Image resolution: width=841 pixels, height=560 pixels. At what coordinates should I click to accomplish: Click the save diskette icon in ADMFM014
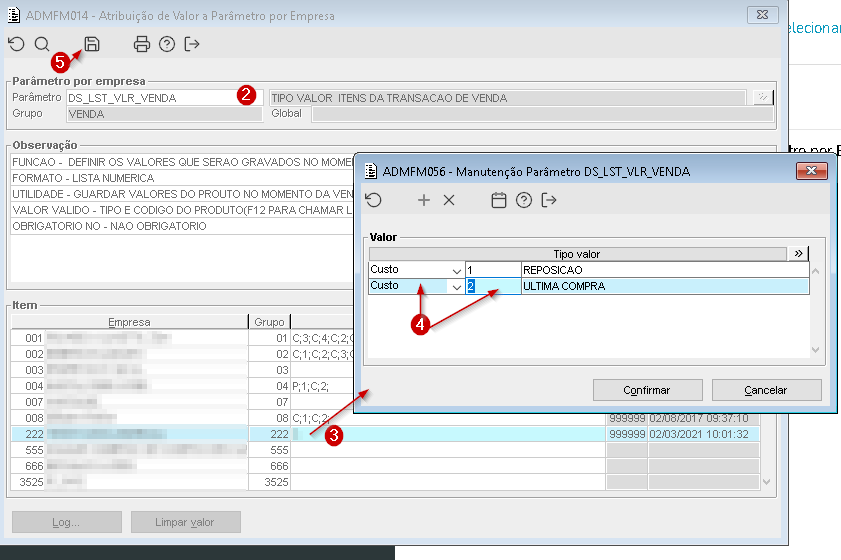92,44
